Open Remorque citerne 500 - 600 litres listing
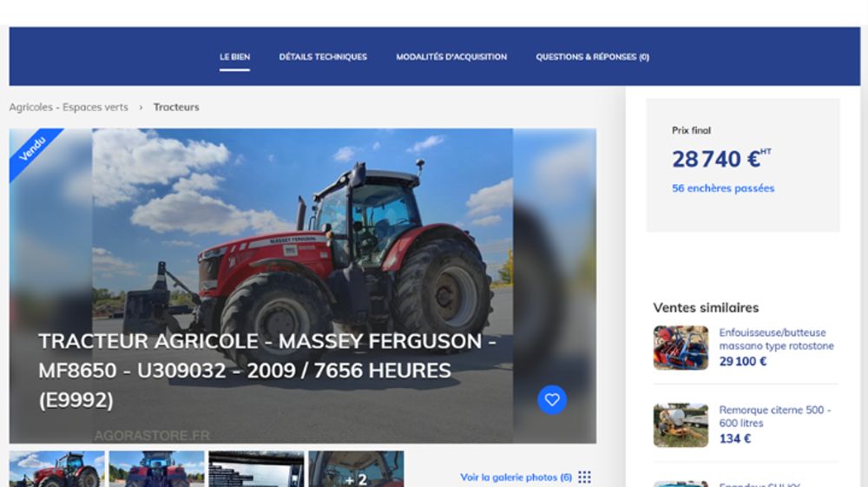 pyautogui.click(x=775, y=416)
